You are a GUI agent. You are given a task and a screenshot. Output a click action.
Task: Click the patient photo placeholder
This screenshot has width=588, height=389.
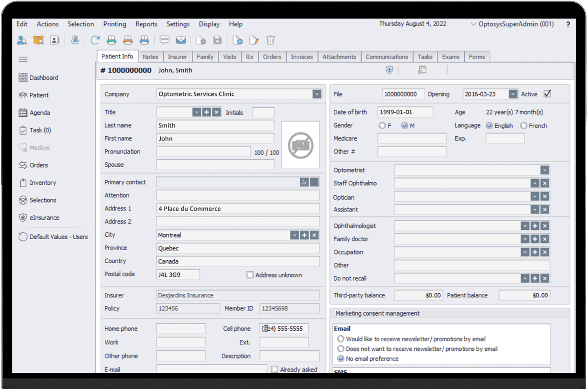[x=301, y=145]
